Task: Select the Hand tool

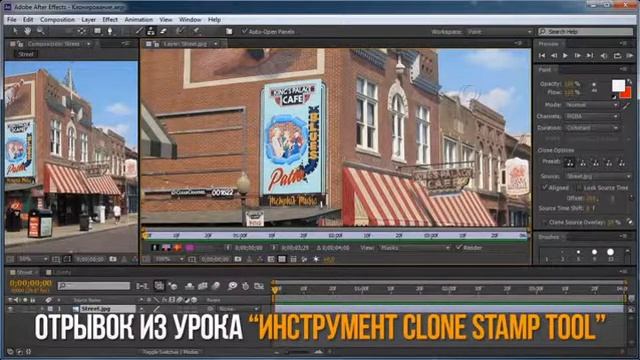Action: 27,31
